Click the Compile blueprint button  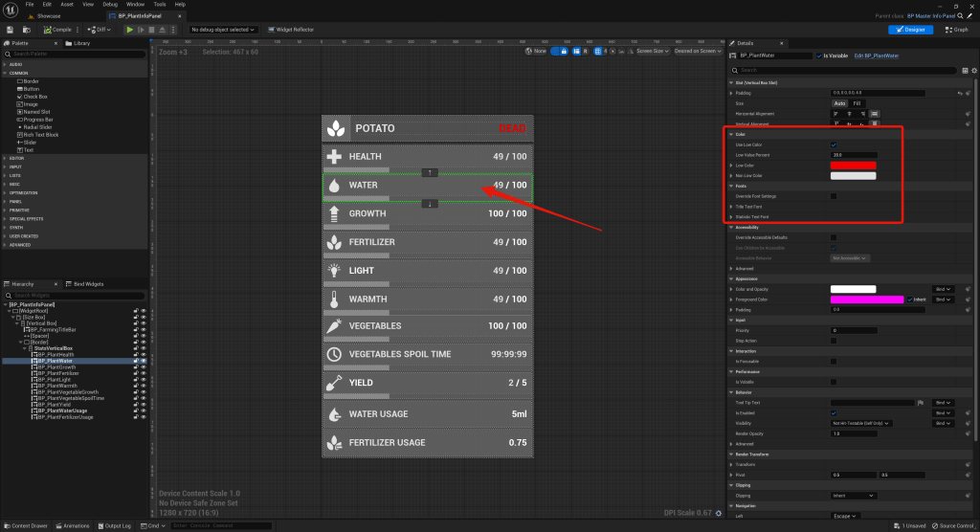pyautogui.click(x=59, y=30)
